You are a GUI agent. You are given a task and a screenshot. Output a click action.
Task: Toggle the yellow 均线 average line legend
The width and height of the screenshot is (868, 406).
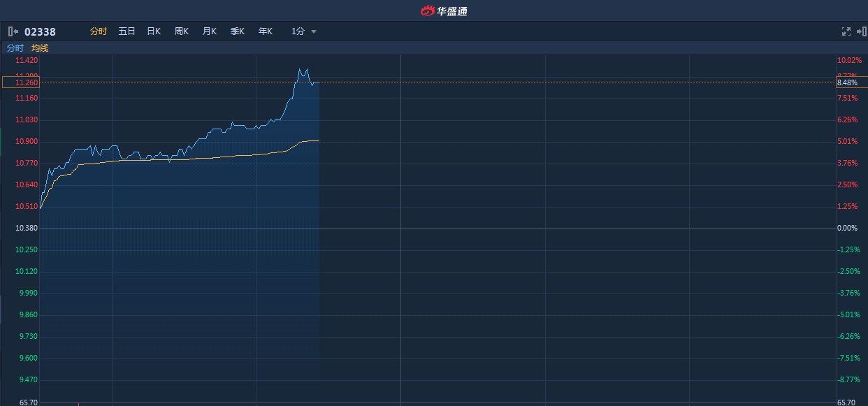[40, 48]
